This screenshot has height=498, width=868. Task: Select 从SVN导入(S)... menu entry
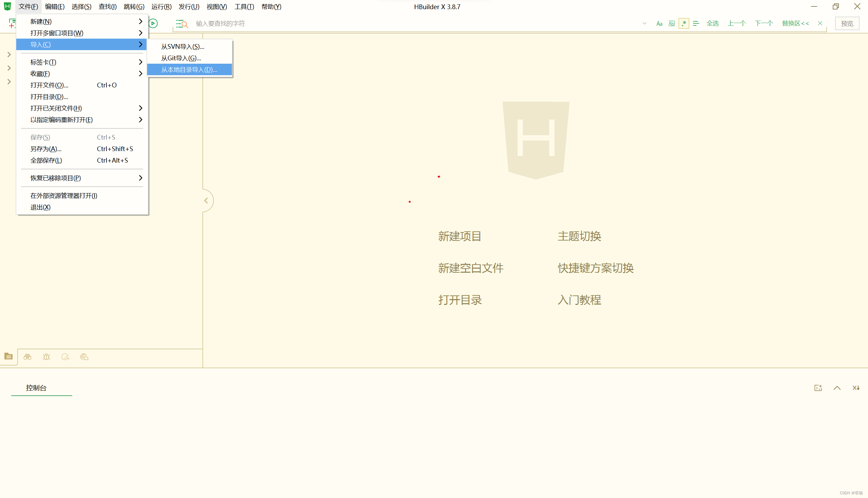point(190,46)
